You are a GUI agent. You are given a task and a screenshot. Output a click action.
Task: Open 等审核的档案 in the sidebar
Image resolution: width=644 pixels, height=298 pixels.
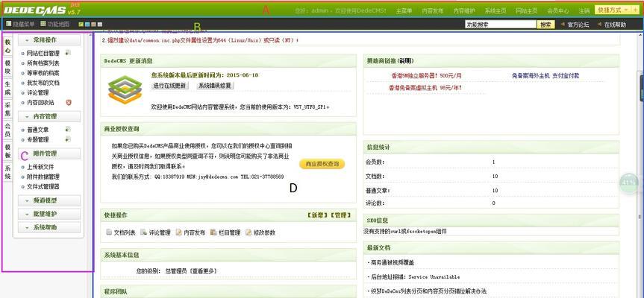(x=43, y=73)
